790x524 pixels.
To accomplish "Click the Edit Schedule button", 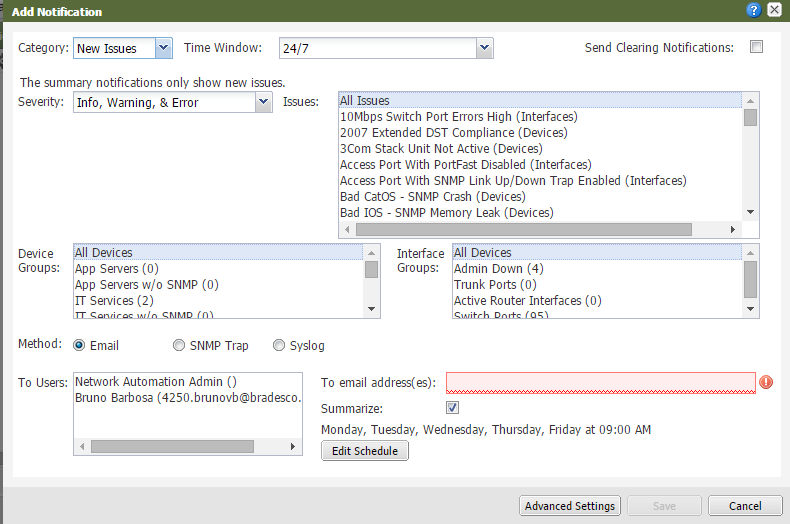I will (x=365, y=451).
